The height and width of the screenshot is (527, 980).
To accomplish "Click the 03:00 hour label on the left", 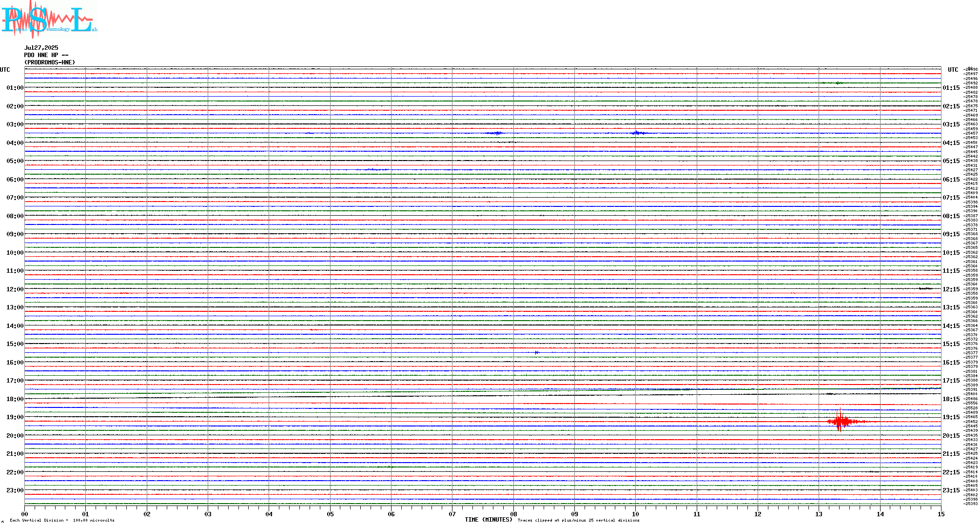I will tap(15, 124).
